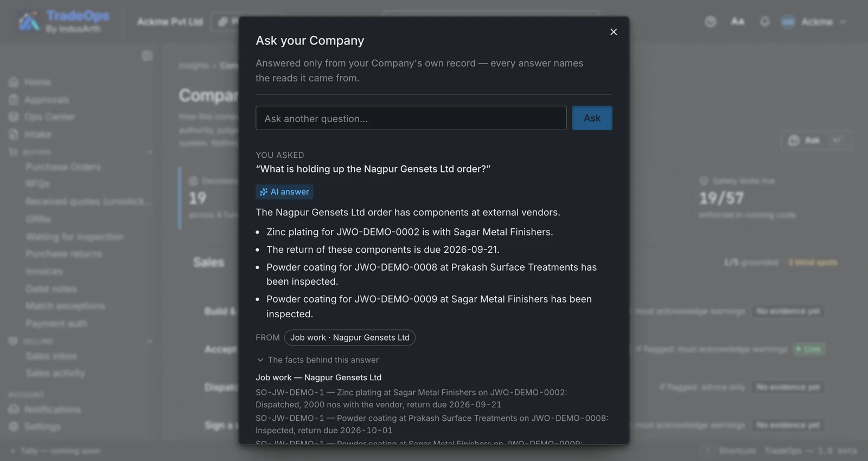The width and height of the screenshot is (868, 461).
Task: Open Purchase Orders in the background sidebar
Action: coord(63,167)
